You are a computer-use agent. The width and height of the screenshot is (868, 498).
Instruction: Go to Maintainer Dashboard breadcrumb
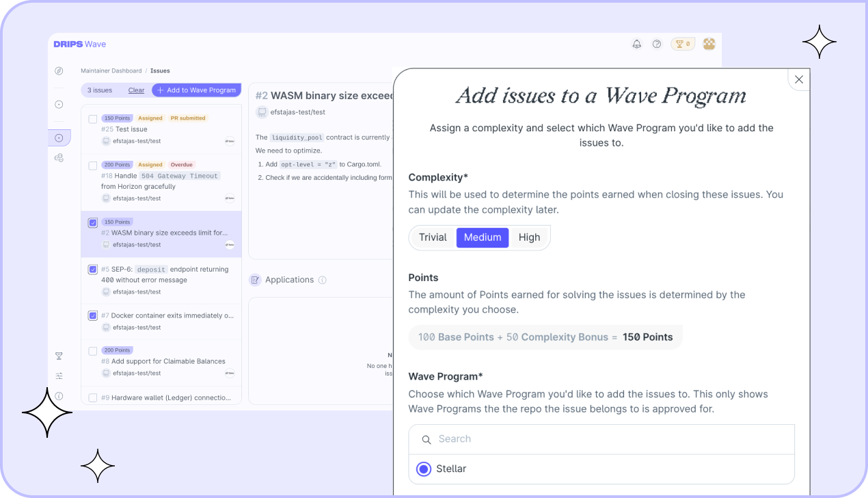[111, 70]
